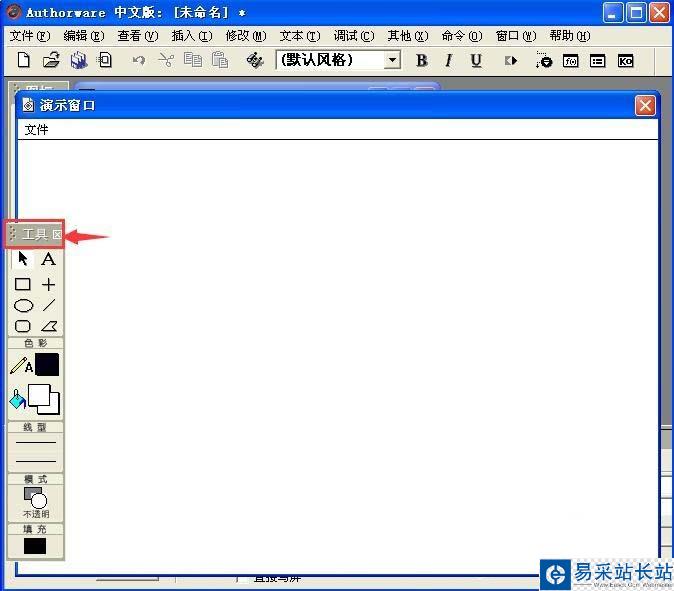
Task: Open the 编辑 (E) menu
Action: [x=84, y=36]
